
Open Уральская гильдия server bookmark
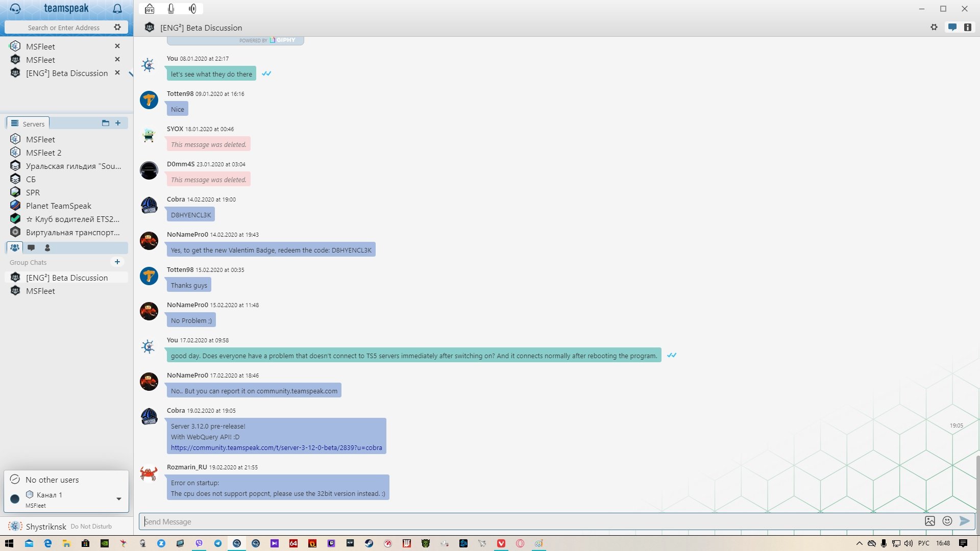66,166
